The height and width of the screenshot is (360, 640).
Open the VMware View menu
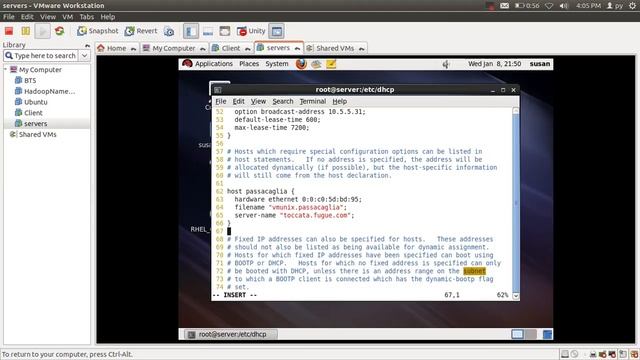tap(48, 17)
